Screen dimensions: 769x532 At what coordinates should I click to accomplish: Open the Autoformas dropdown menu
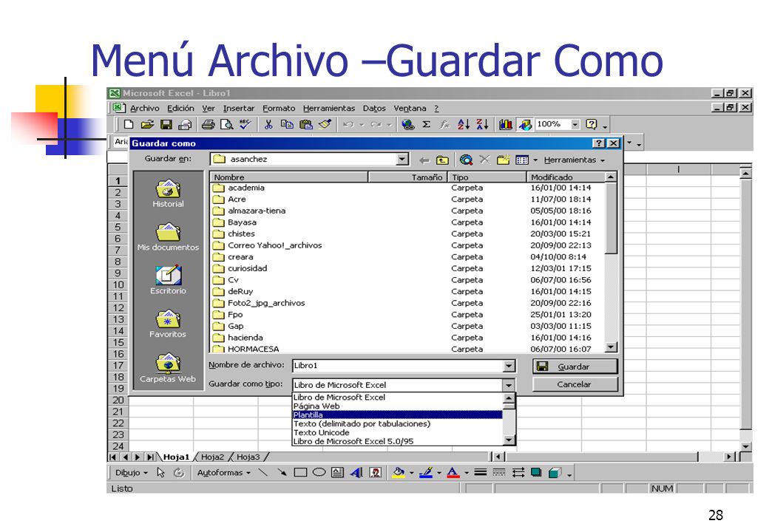pos(223,473)
